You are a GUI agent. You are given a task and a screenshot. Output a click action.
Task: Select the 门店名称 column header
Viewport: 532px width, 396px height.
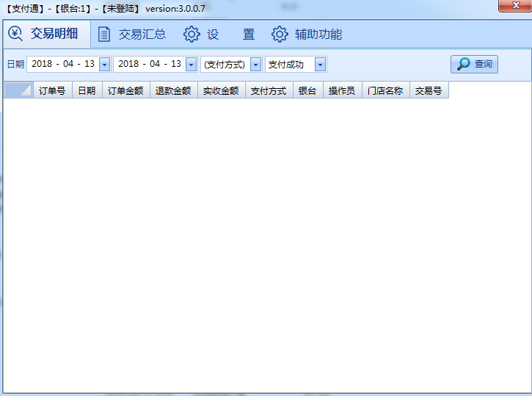point(385,91)
